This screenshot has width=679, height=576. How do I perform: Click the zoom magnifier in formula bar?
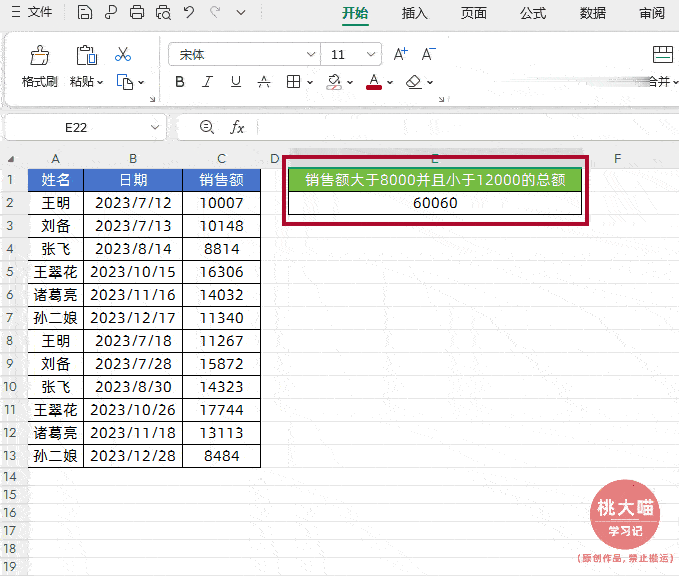[207, 127]
